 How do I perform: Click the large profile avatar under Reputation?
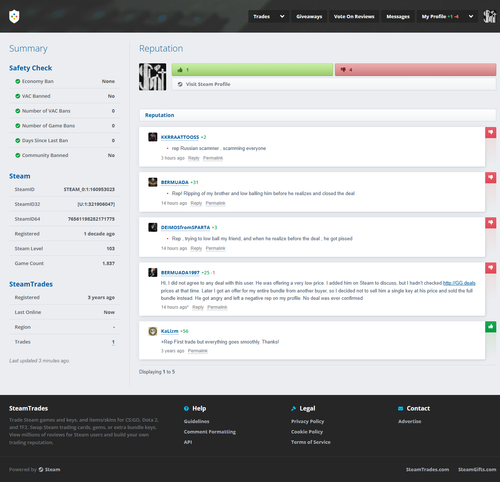[153, 77]
